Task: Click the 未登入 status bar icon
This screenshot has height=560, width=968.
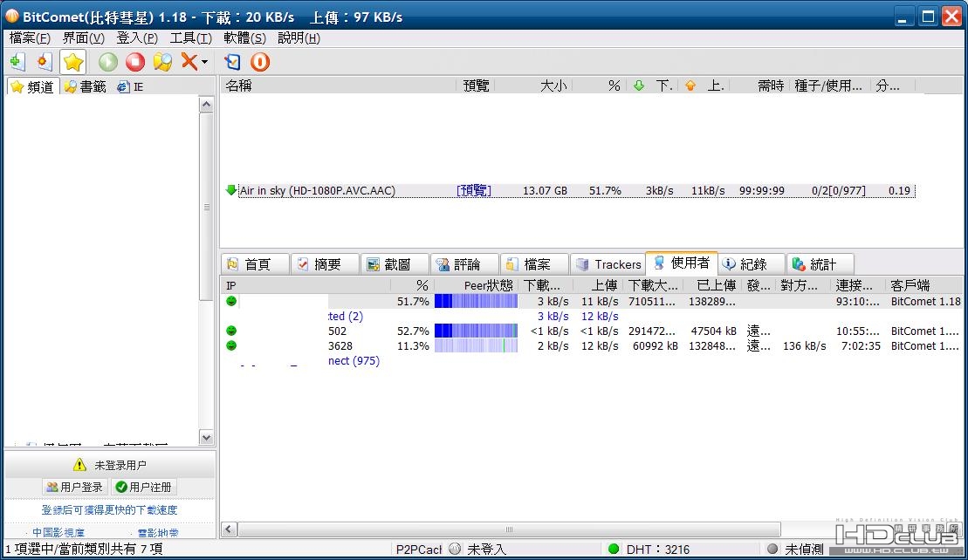Action: coord(455,549)
